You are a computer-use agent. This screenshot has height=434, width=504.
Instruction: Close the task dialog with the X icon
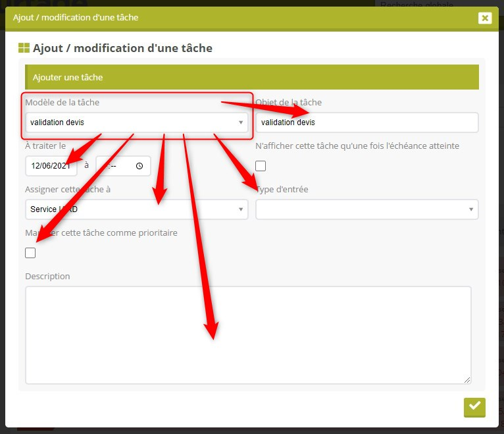click(x=485, y=18)
